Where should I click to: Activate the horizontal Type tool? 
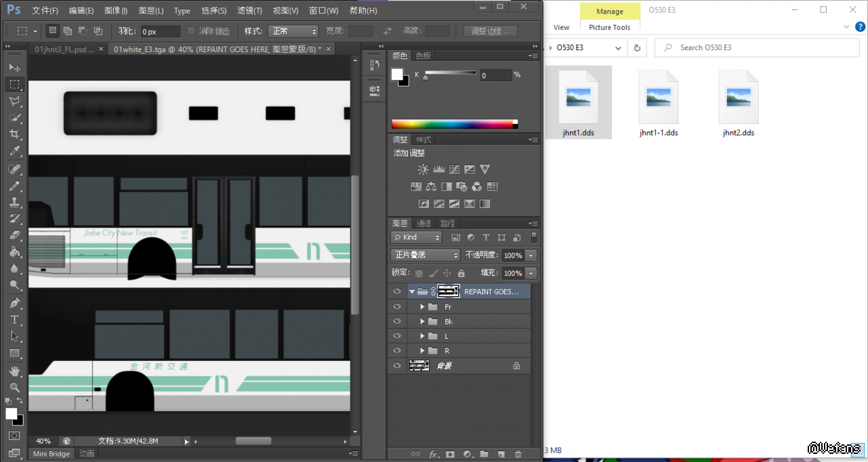[x=14, y=320]
